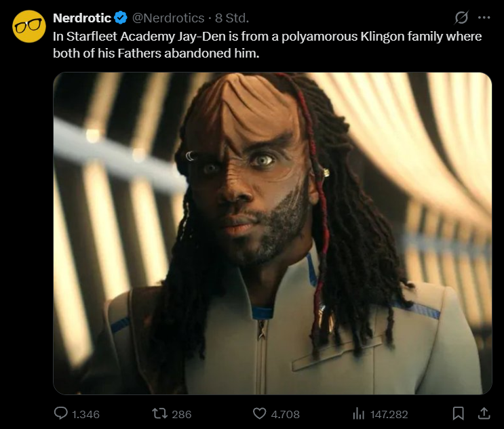The image size is (504, 429).
Task: Click the repost arrows icon
Action: coord(159,413)
